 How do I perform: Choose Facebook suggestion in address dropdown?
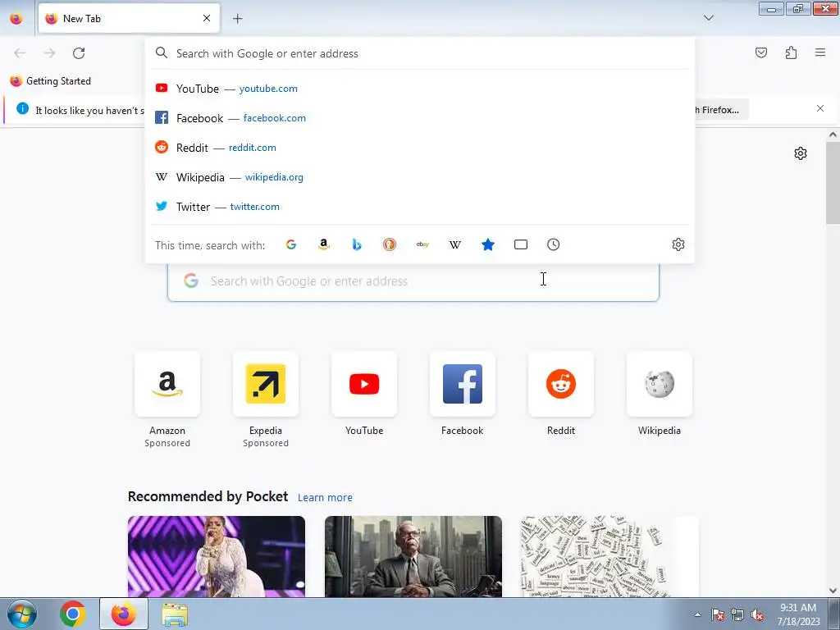[420, 118]
